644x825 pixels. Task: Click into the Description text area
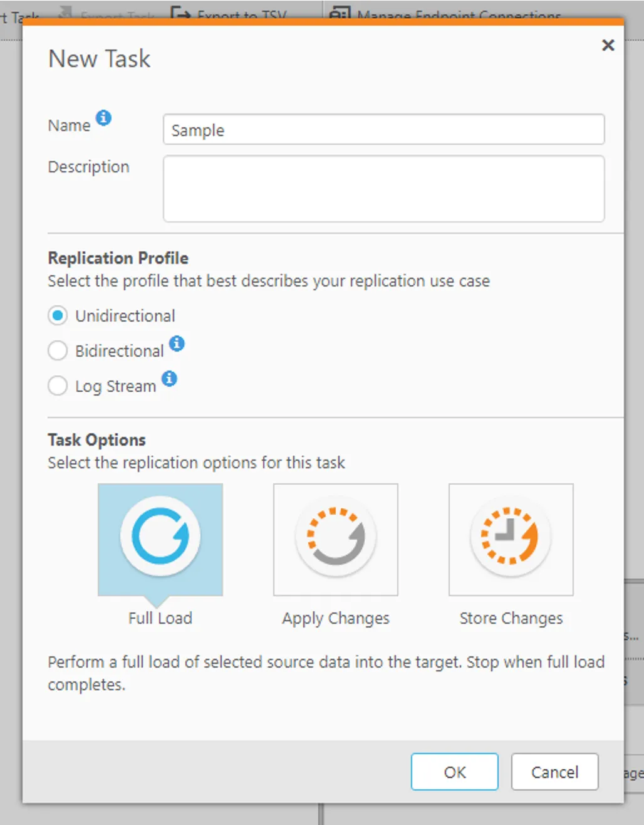tap(383, 189)
